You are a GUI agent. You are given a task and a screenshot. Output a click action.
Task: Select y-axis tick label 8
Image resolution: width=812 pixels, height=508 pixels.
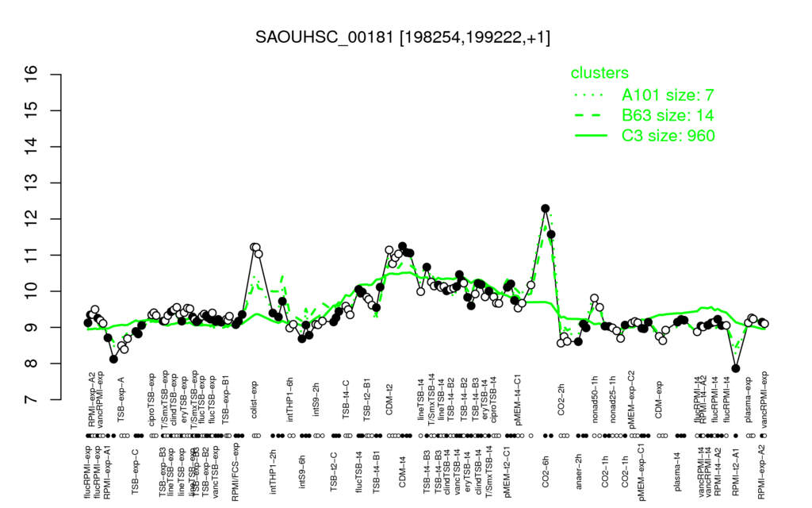point(32,364)
